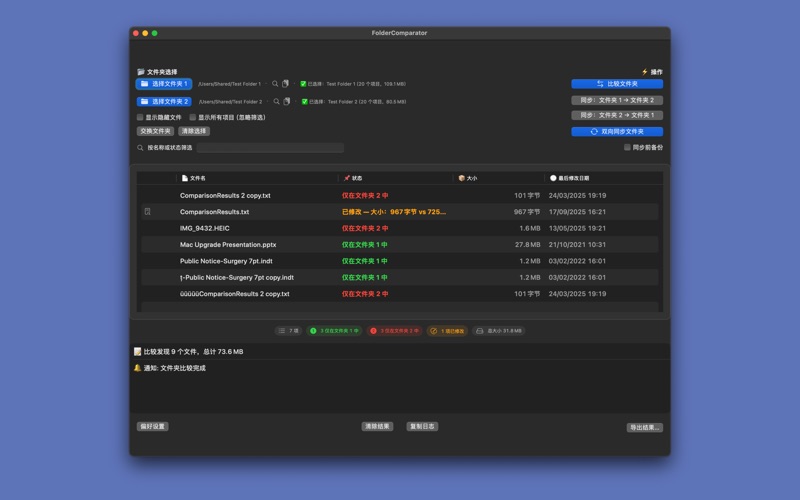Click 仅在文件夹 1 中 status of Mac Upgrade Presentation.pptx
The image size is (800, 500).
click(365, 244)
